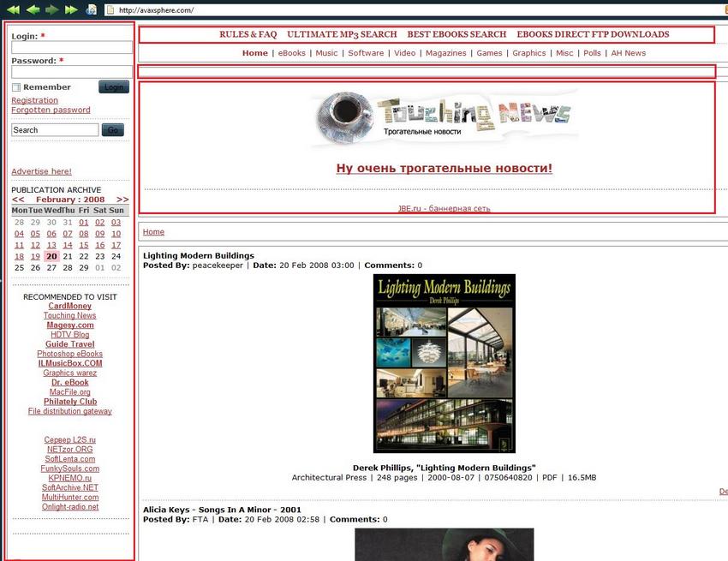The image size is (728, 561).
Task: Click the Login button
Action: tap(114, 87)
